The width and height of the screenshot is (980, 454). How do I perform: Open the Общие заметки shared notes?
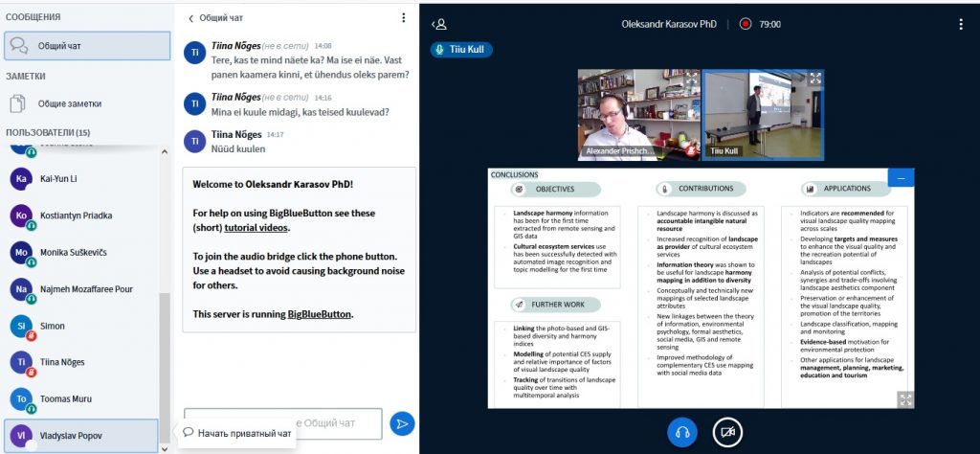click(69, 103)
